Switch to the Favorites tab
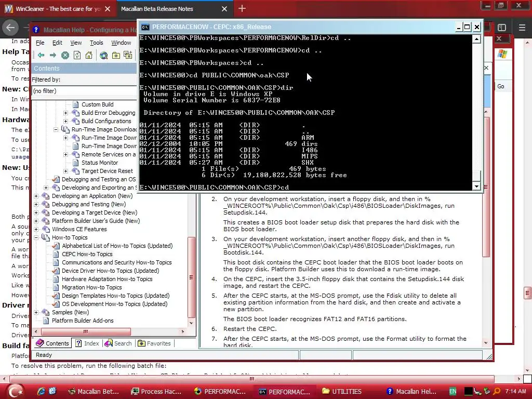The image size is (532, 399). tap(154, 343)
